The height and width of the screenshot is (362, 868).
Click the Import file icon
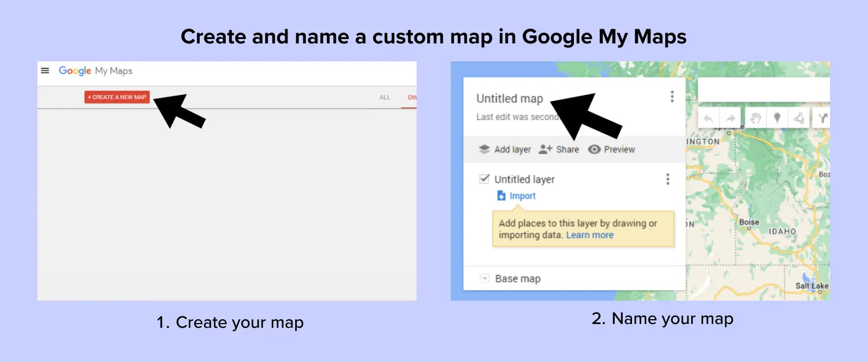[501, 196]
